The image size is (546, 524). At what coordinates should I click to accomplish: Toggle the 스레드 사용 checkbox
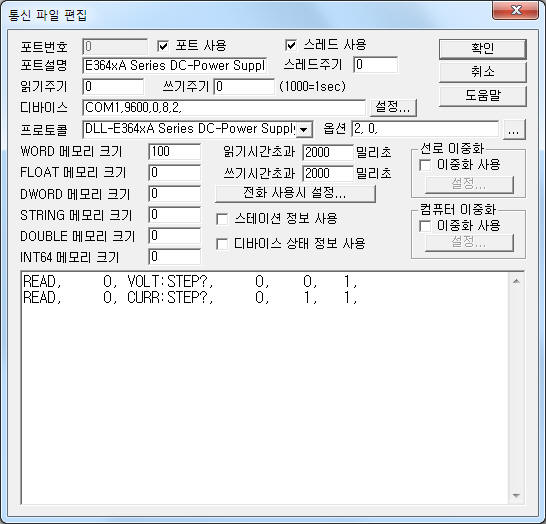pos(291,45)
